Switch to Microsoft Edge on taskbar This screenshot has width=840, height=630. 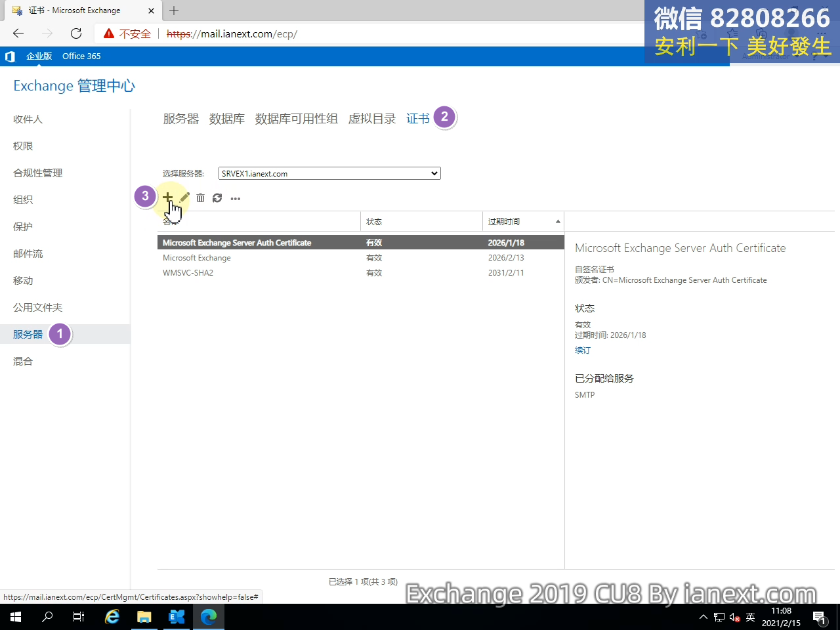(209, 617)
